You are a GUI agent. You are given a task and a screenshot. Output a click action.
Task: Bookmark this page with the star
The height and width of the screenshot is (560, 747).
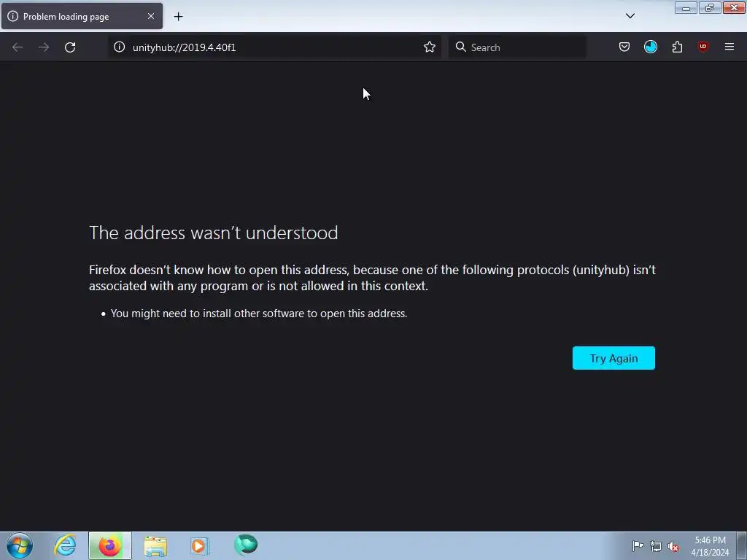(429, 47)
